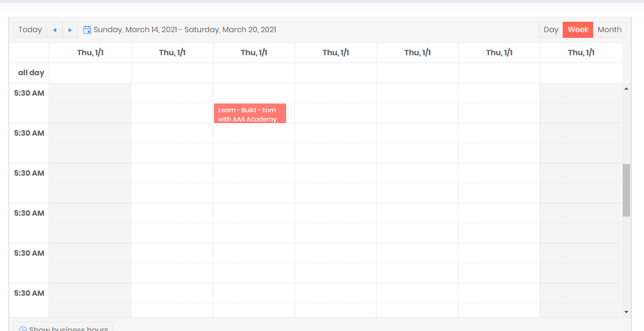The image size is (644, 331).
Task: Click the all-day cell under the rightmost day
Action: tap(581, 73)
